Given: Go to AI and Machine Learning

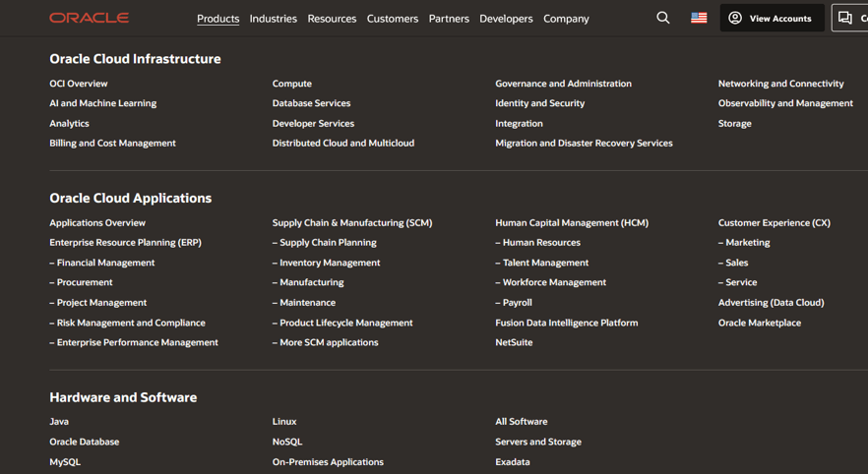Looking at the screenshot, I should coord(102,103).
